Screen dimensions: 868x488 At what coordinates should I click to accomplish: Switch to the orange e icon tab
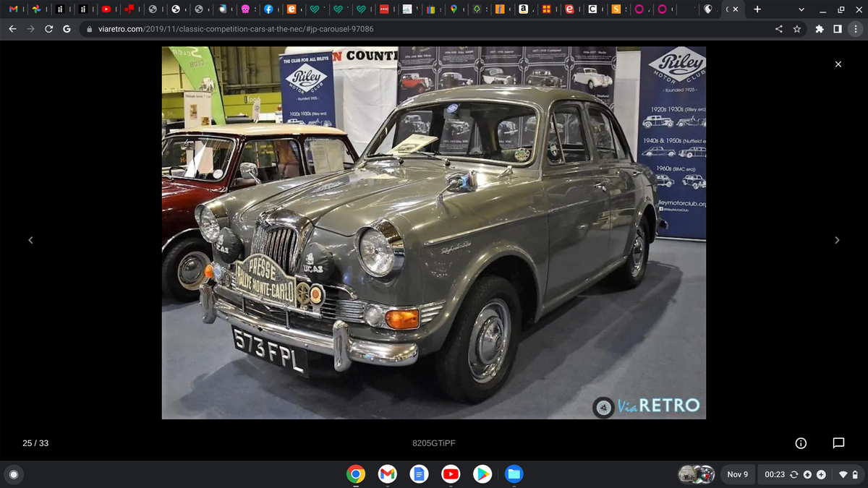(292, 9)
